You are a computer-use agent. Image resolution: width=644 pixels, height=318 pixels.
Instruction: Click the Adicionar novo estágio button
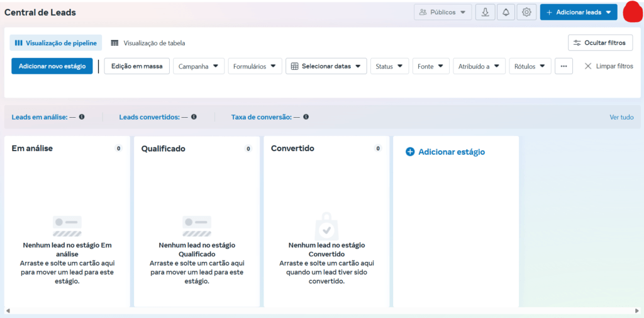tap(52, 66)
